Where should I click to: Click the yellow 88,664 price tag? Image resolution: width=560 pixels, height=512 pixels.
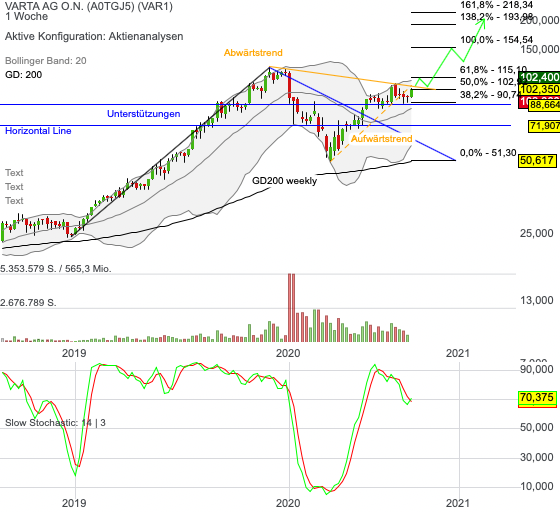(x=544, y=105)
